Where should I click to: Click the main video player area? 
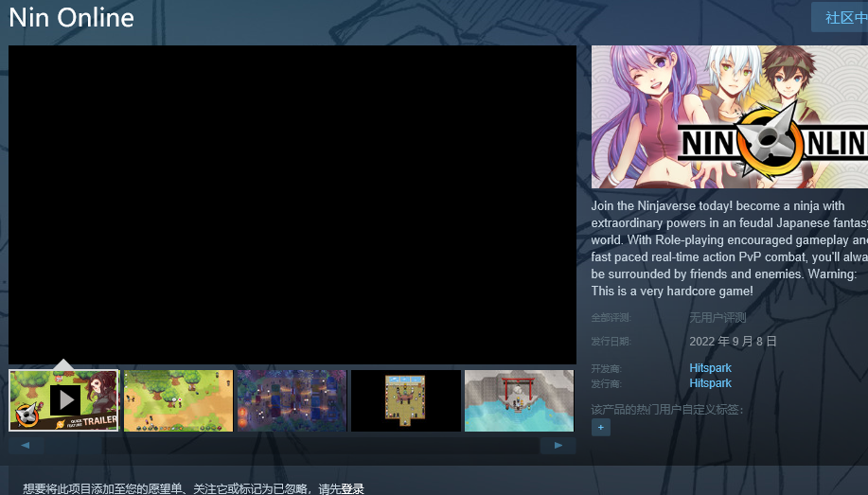pos(292,204)
